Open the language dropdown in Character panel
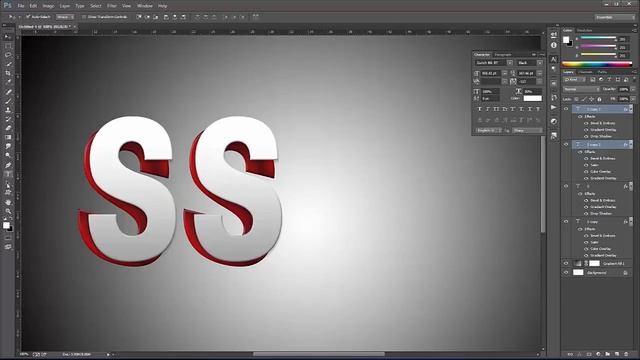640x360 pixels. 488,130
